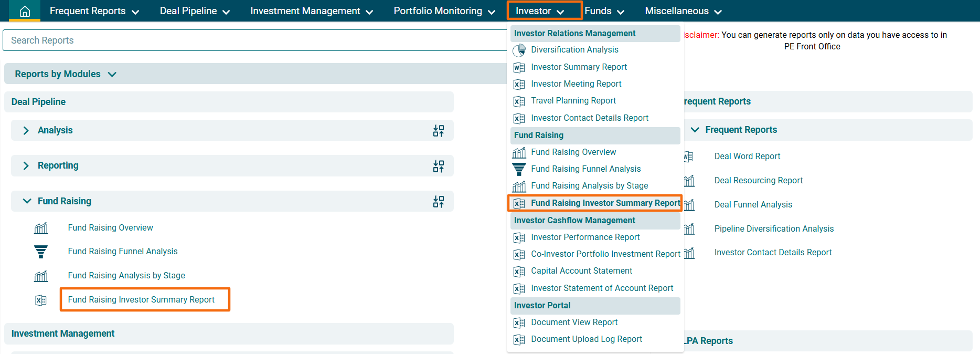Collapse the Fund Raising section
Screen dimensions: 980x354
[x=27, y=201]
